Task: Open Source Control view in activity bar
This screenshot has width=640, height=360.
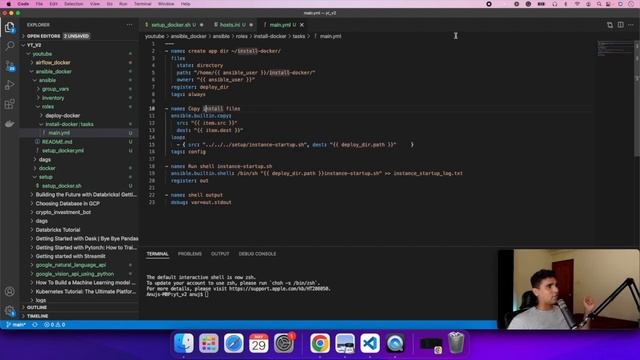Action: pyautogui.click(x=10, y=66)
